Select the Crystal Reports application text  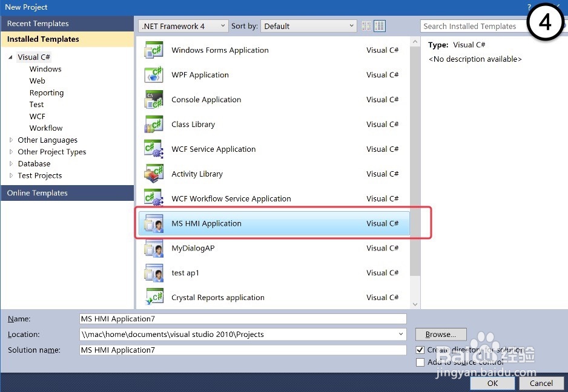pos(218,298)
